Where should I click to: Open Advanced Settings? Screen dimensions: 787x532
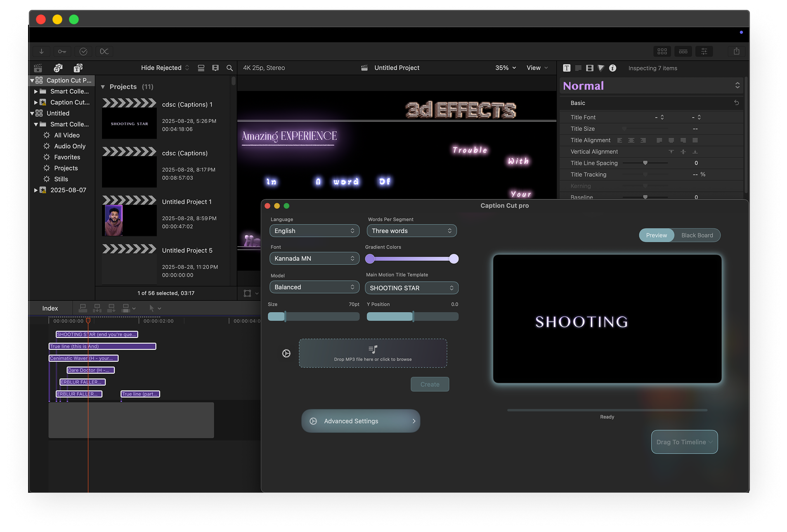(x=361, y=421)
